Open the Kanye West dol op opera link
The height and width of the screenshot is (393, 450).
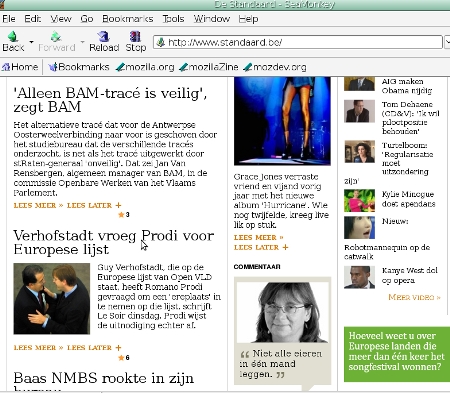pos(410,275)
